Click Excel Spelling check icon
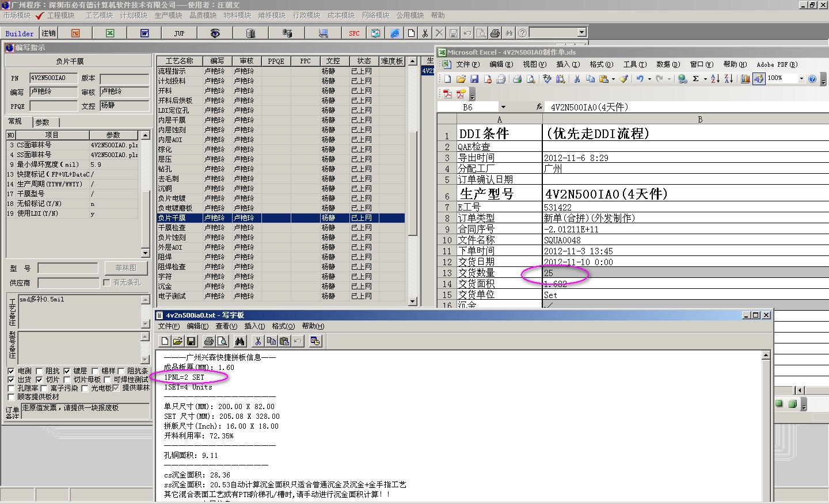829x504 pixels. 547,79
